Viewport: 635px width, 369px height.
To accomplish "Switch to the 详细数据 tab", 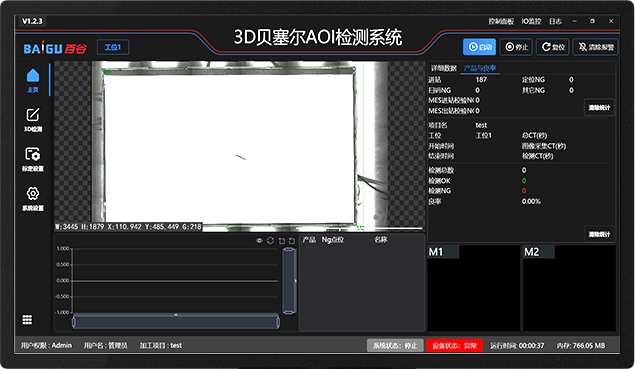I will click(443, 68).
